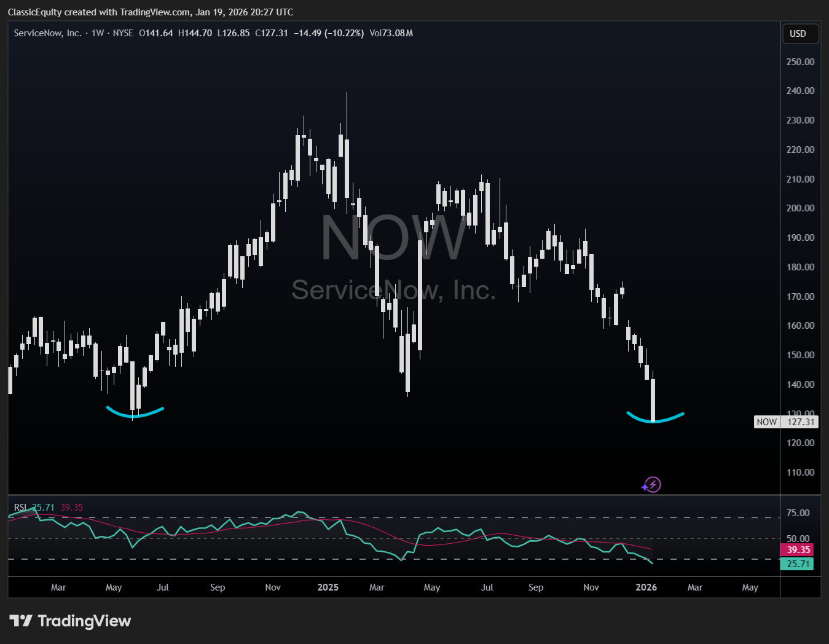This screenshot has height=644, width=829.
Task: Click the change value −14.49 (−10.22%)
Action: [329, 33]
